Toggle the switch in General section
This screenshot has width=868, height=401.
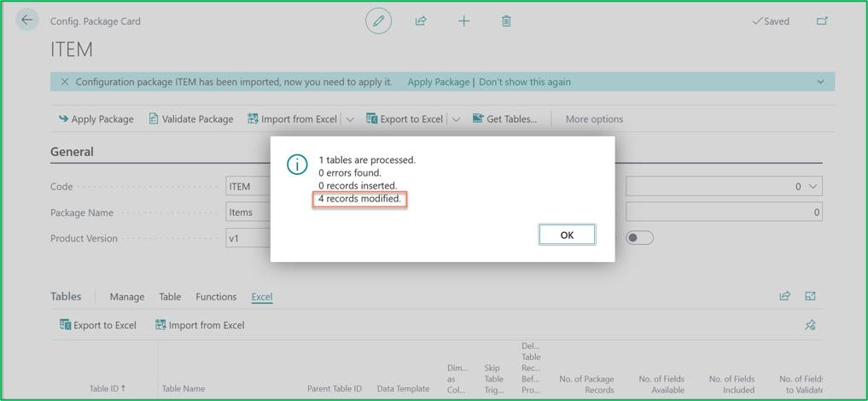pos(639,238)
